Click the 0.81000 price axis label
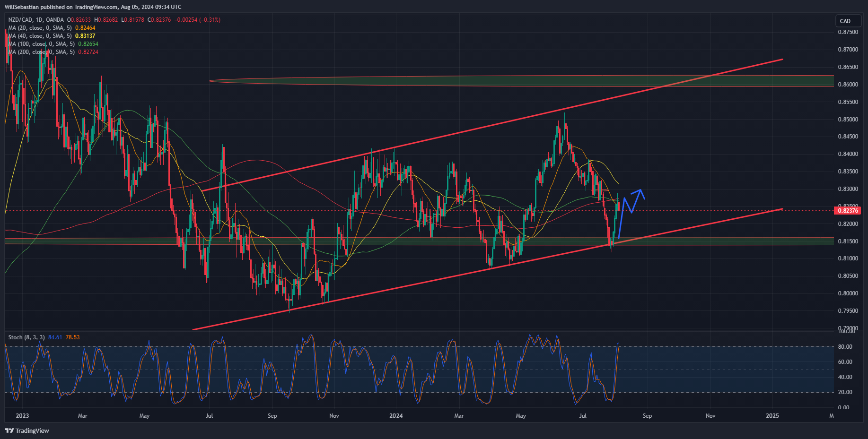Screen dimensions: 868x439 click(848, 258)
